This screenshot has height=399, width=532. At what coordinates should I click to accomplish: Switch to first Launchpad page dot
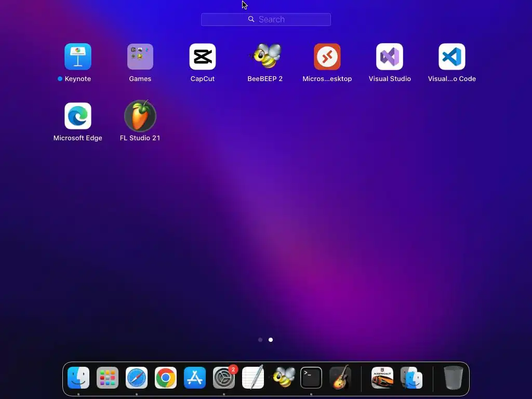(260, 340)
